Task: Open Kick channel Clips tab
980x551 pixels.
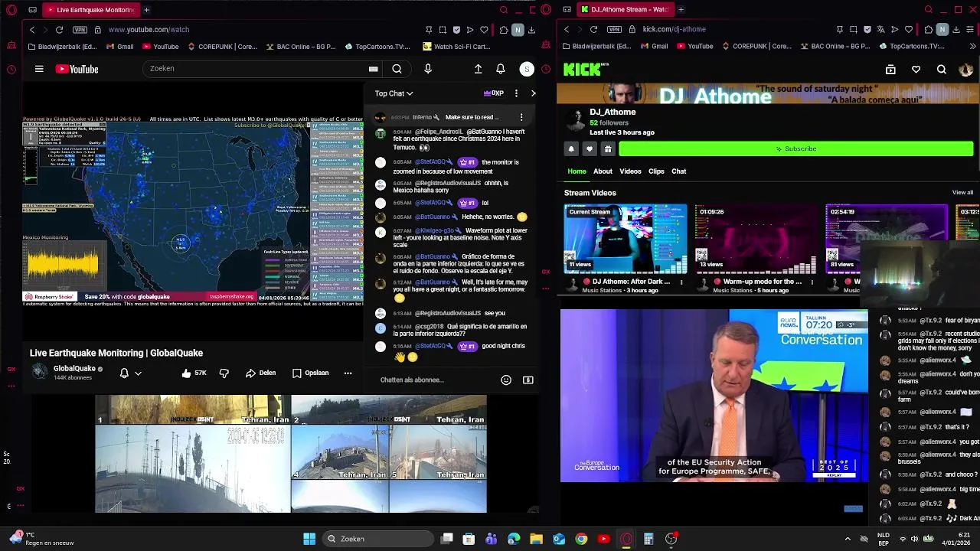Action: 656,171
